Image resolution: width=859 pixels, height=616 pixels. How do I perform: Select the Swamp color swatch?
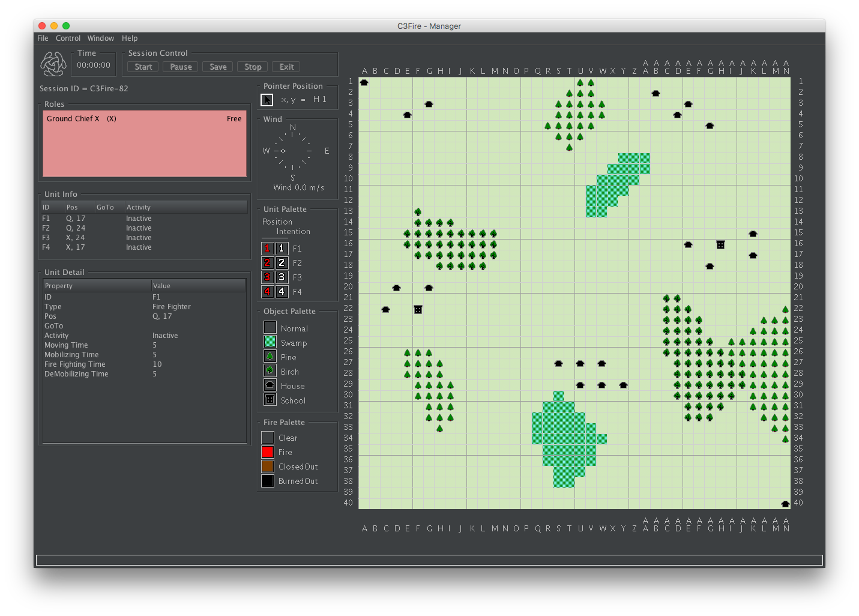tap(270, 342)
